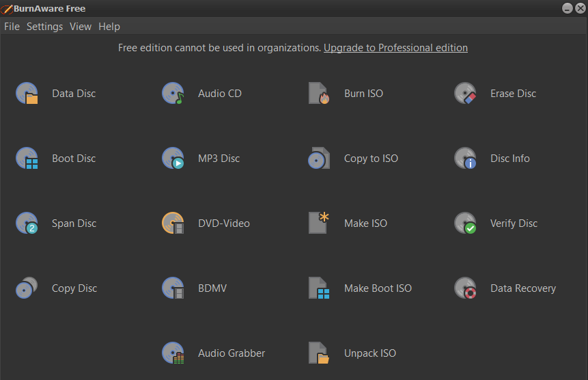Open the Erase Disc eraser icon
This screenshot has width=588, height=380.
(x=465, y=93)
